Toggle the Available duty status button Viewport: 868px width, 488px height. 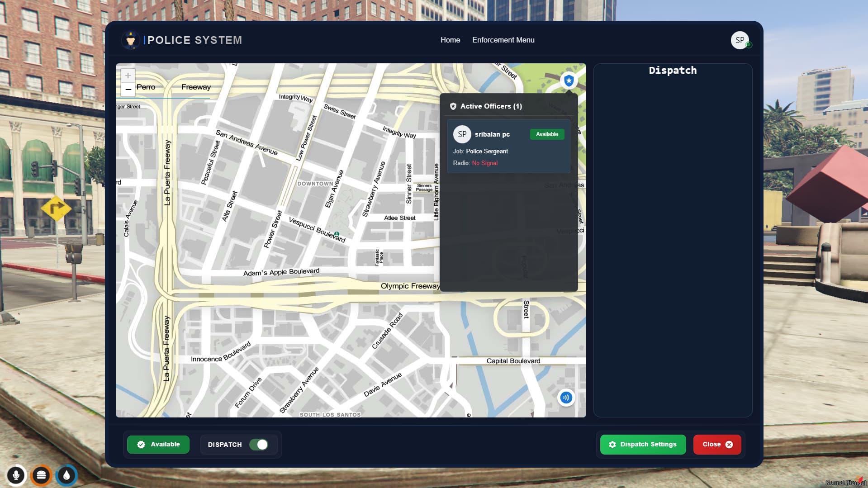pyautogui.click(x=158, y=445)
